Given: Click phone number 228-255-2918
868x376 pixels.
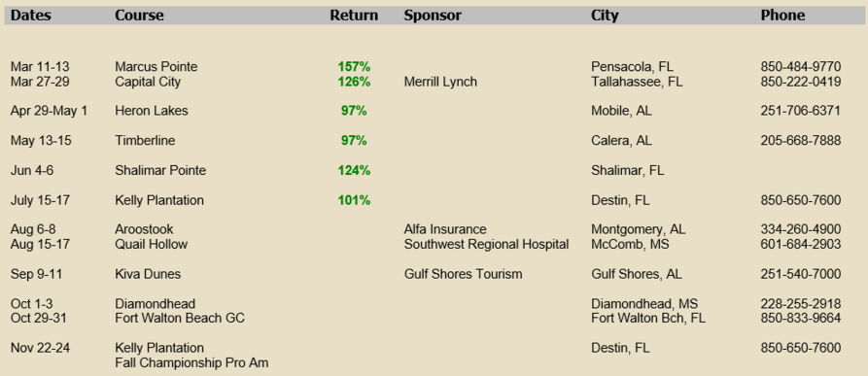Looking at the screenshot, I should 801,303.
